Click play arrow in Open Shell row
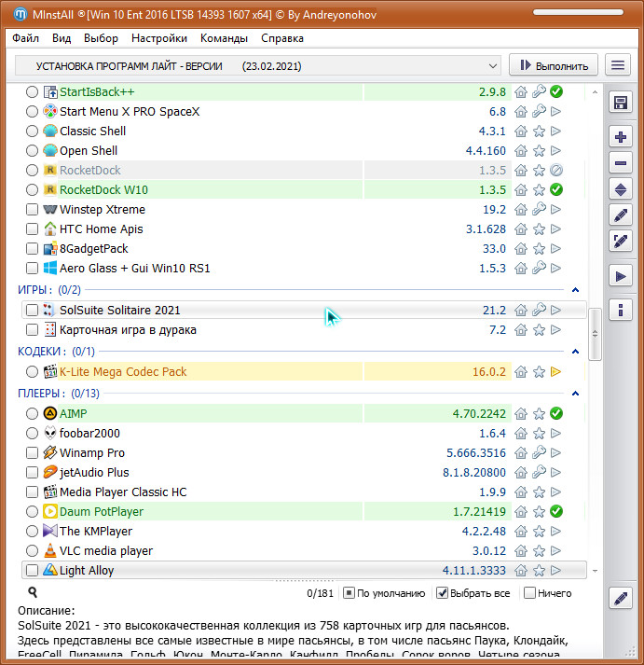The image size is (644, 665). click(x=555, y=150)
